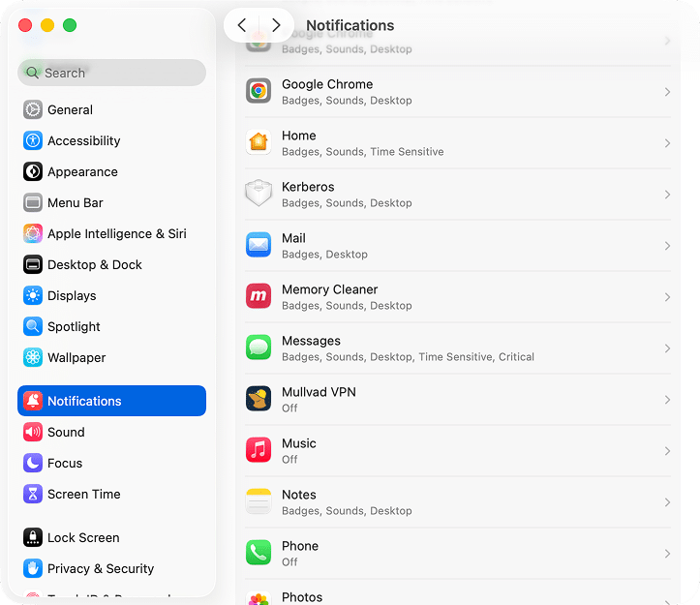
Task: Open Mullvad VPN notification settings
Action: coord(458,400)
